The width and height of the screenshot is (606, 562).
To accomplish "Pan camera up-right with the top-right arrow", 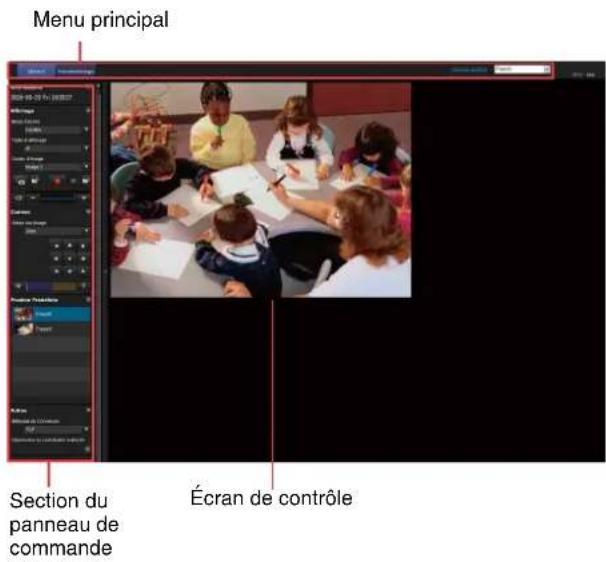I will pos(83,246).
